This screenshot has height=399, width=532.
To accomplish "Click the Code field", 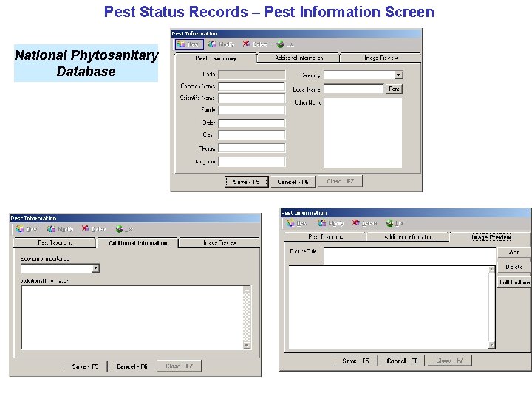I will pos(251,75).
